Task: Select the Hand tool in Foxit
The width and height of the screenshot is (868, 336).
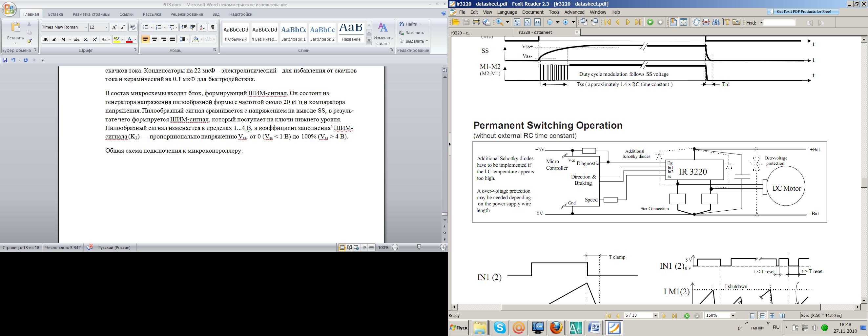Action: [696, 22]
